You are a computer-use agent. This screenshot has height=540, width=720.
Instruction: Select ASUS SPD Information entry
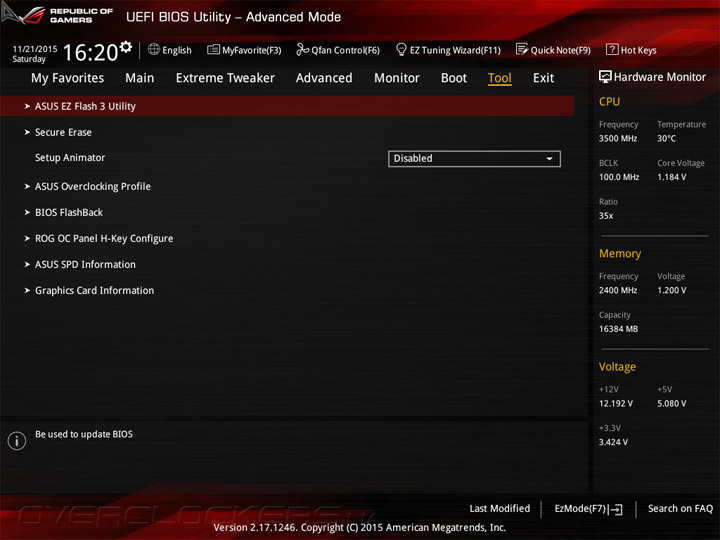tap(85, 264)
